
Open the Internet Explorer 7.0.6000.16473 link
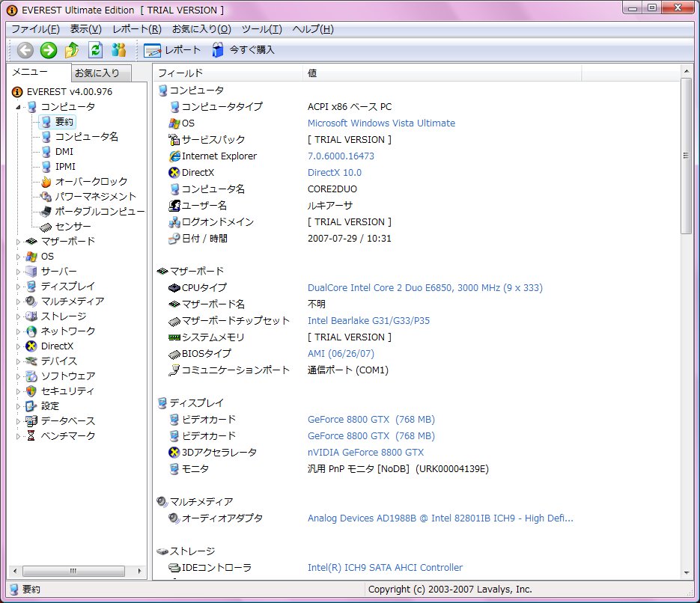[341, 156]
